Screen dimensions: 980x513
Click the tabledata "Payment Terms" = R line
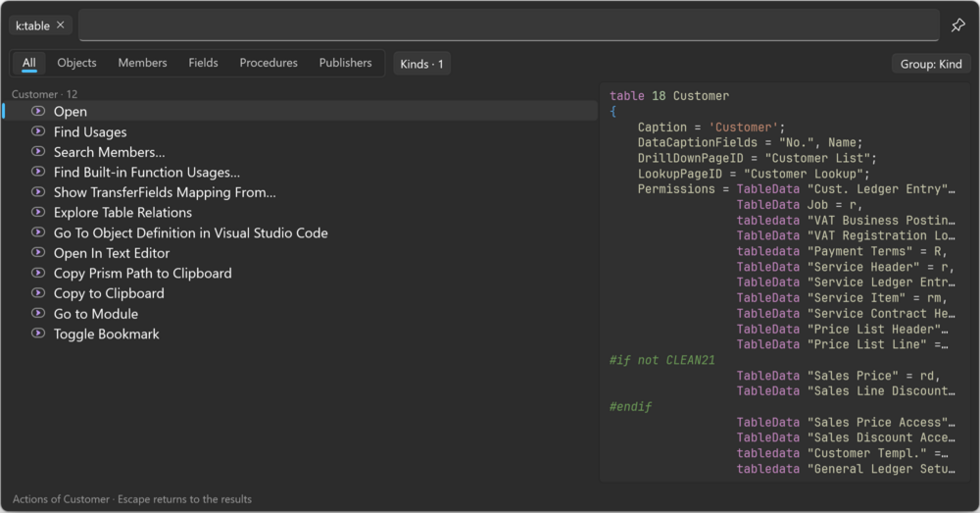pos(842,251)
